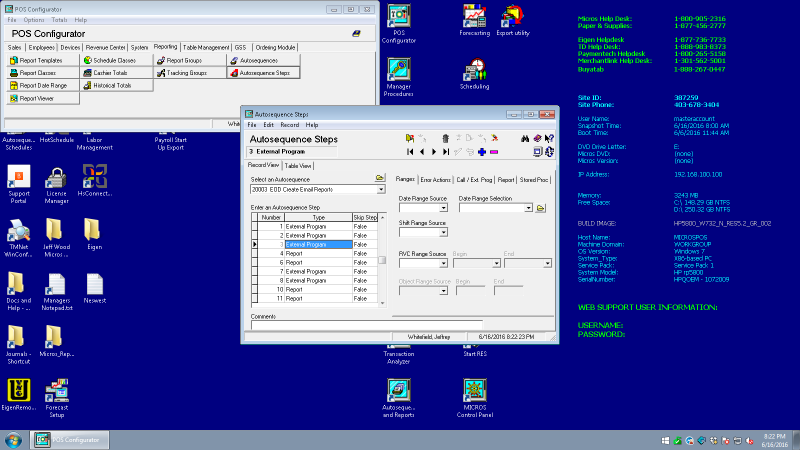Viewport: 800px width, 450px height.
Task: Open the MICROS Control Panel desktop icon
Action: tap(474, 398)
